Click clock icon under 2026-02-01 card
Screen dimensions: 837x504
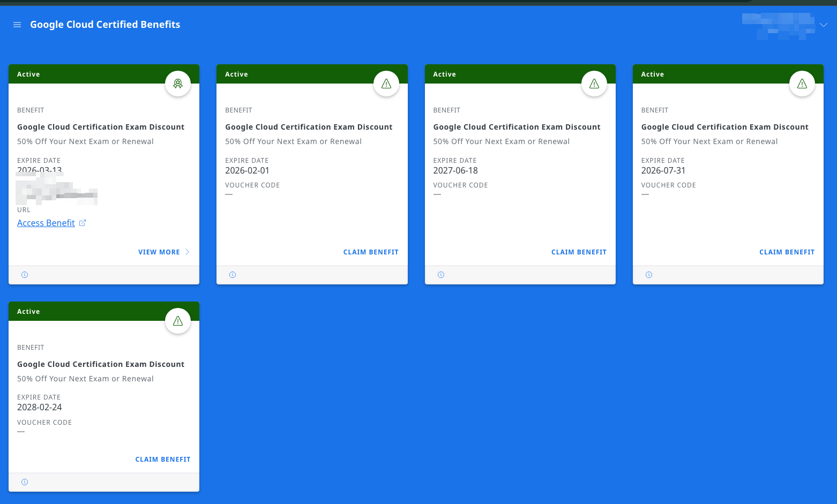pos(233,275)
